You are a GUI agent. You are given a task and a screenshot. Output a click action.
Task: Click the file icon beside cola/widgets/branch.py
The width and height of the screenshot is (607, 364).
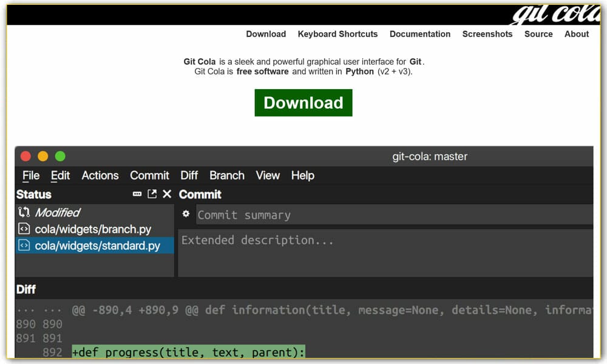(24, 229)
